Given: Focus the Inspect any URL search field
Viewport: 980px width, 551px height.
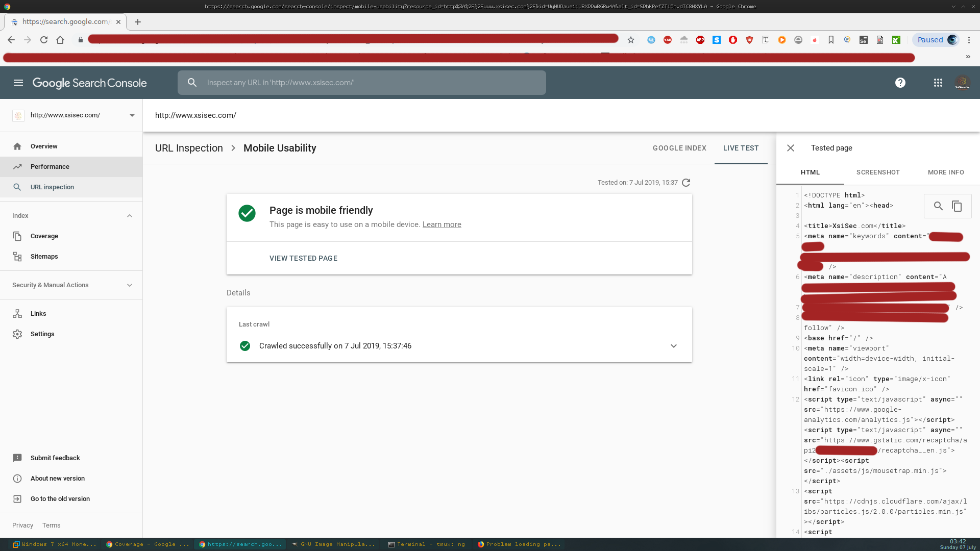Looking at the screenshot, I should click(x=362, y=83).
